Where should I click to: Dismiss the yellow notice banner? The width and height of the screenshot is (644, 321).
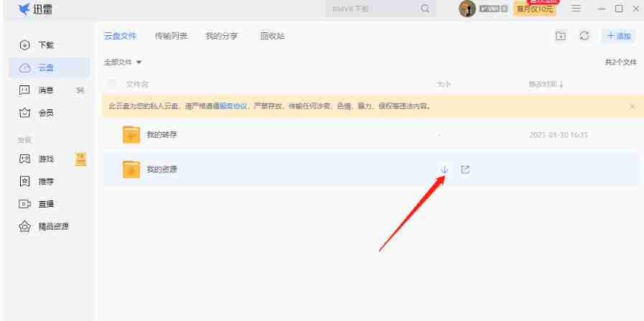(x=633, y=106)
